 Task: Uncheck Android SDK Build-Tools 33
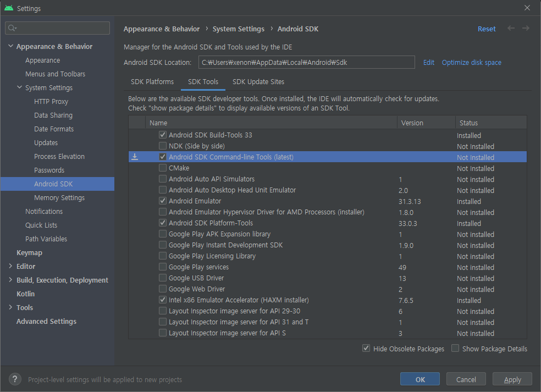[x=163, y=135]
